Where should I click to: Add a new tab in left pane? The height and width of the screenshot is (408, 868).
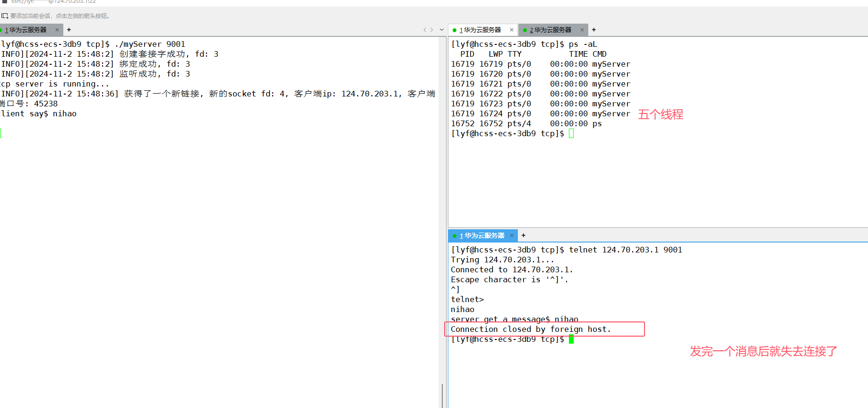point(69,30)
